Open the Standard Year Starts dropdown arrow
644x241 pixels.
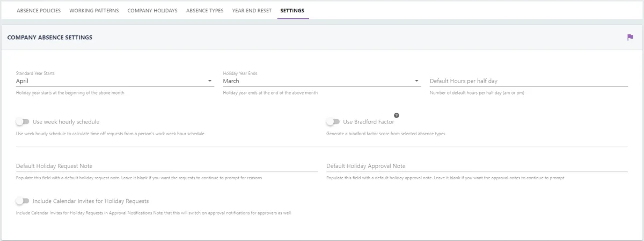click(x=210, y=81)
